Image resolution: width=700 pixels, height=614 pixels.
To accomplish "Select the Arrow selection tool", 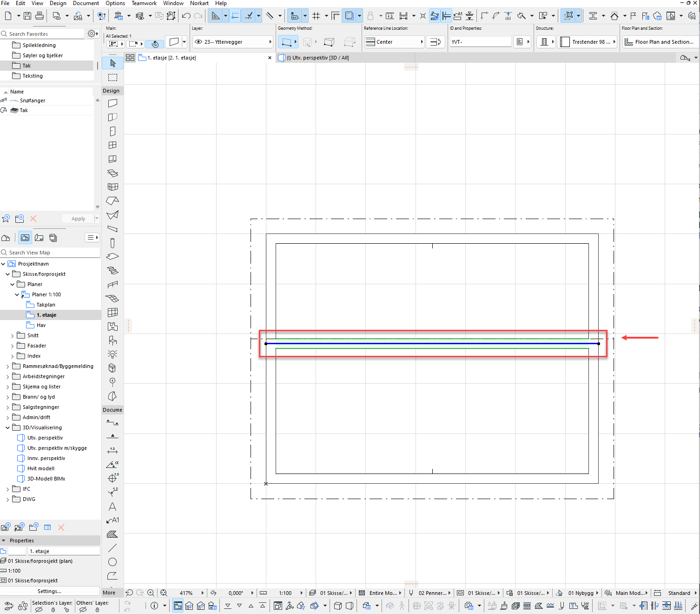I will point(112,63).
